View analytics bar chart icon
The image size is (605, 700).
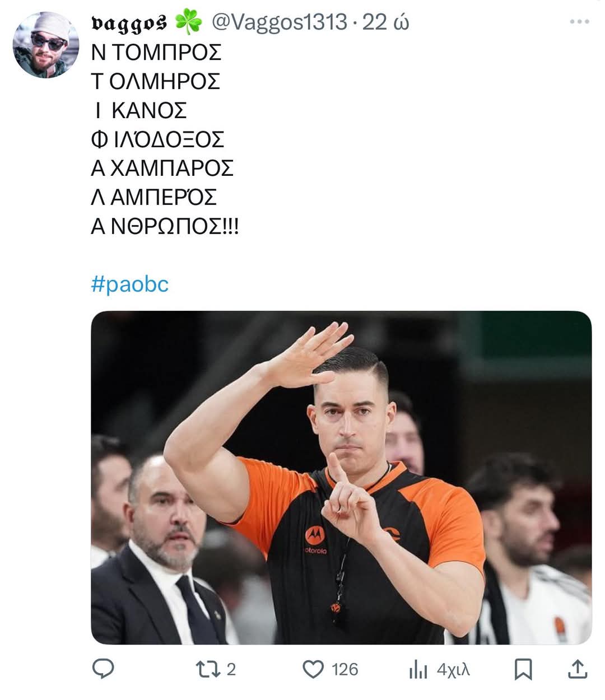418,669
